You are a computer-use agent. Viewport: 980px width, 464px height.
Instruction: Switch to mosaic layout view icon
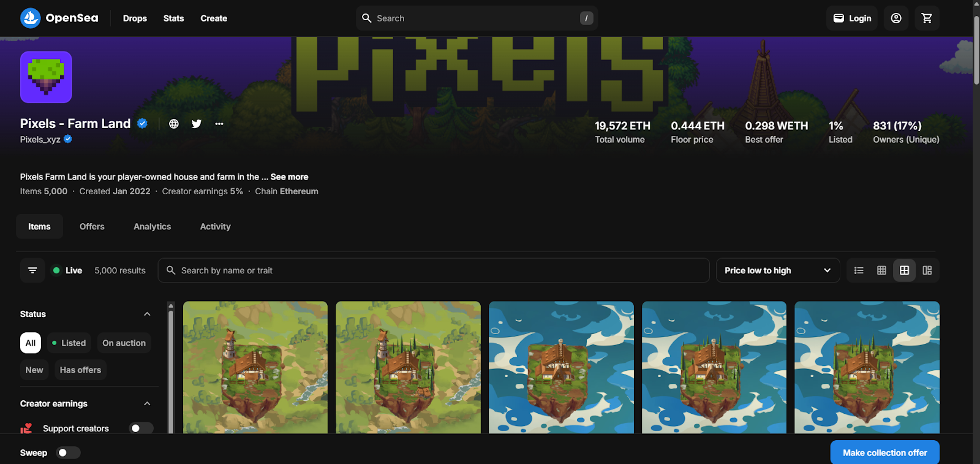click(x=927, y=270)
